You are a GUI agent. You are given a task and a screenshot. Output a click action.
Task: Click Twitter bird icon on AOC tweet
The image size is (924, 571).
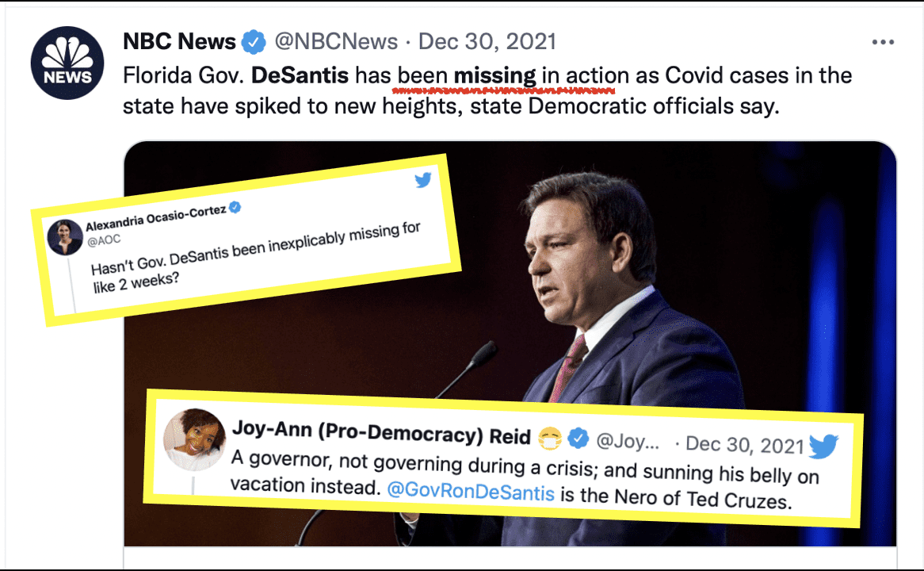point(423,180)
